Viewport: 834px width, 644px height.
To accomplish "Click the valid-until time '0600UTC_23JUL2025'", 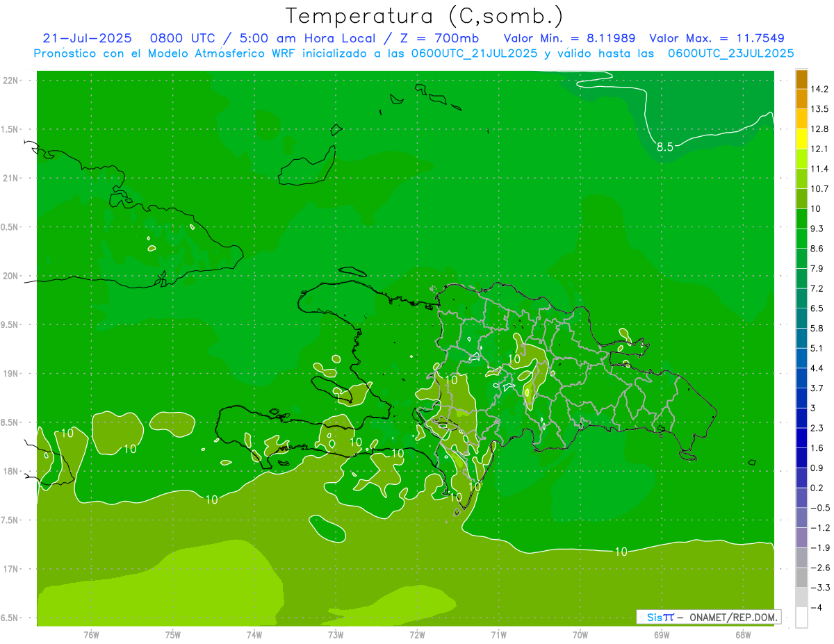I will point(730,53).
